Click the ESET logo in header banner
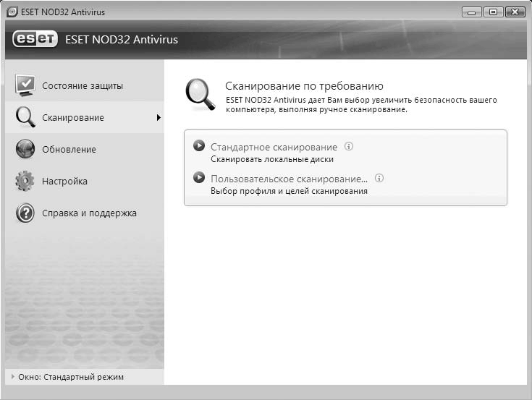Viewport: 532px width, 400px height. coord(34,40)
